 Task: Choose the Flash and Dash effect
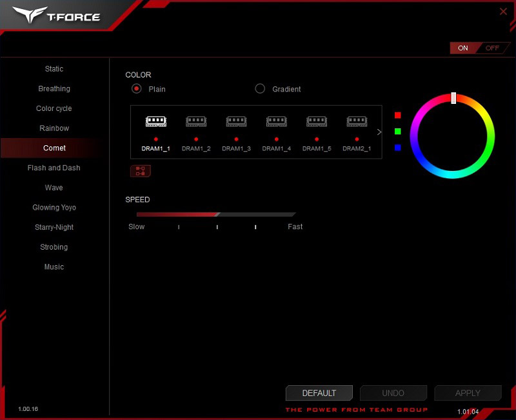[x=54, y=168]
